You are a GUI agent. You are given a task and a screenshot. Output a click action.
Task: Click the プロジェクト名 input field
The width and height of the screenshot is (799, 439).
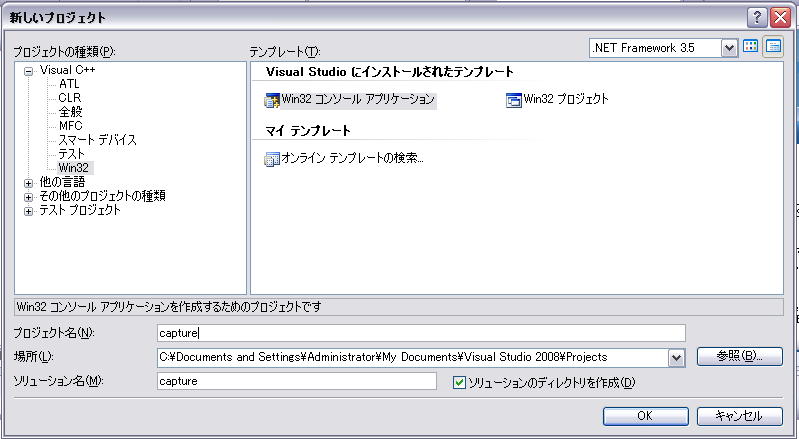tap(421, 333)
